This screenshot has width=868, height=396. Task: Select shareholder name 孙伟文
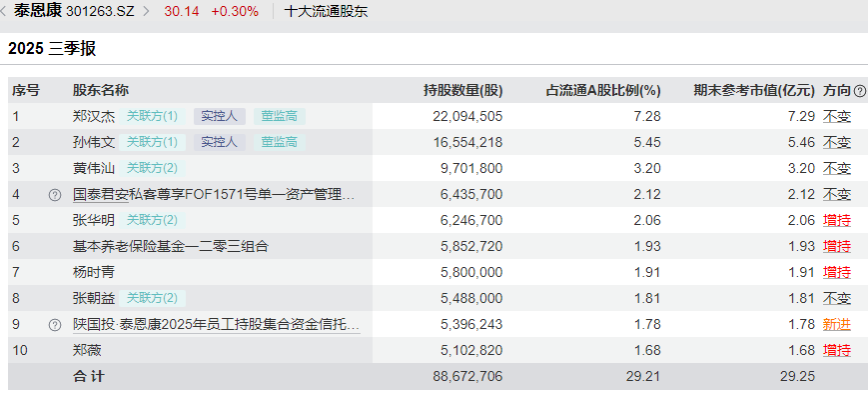tap(94, 142)
